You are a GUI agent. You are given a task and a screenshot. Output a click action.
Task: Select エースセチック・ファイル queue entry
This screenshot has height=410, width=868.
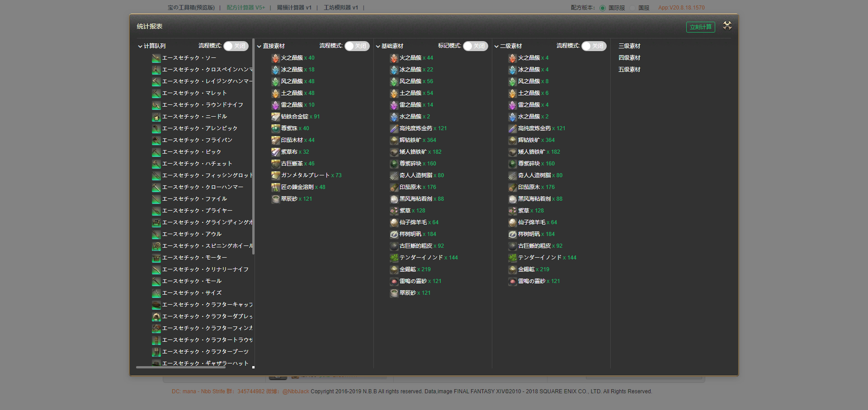[x=189, y=199]
